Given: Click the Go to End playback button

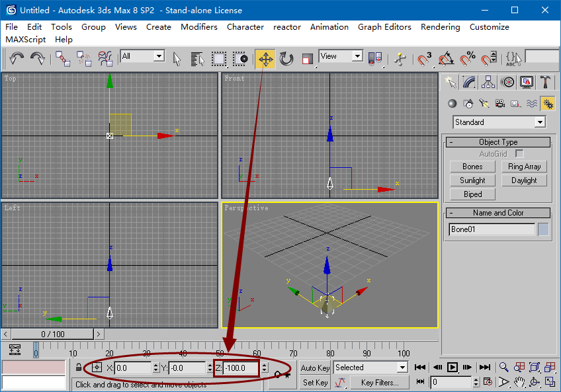Looking at the screenshot, I should (484, 368).
